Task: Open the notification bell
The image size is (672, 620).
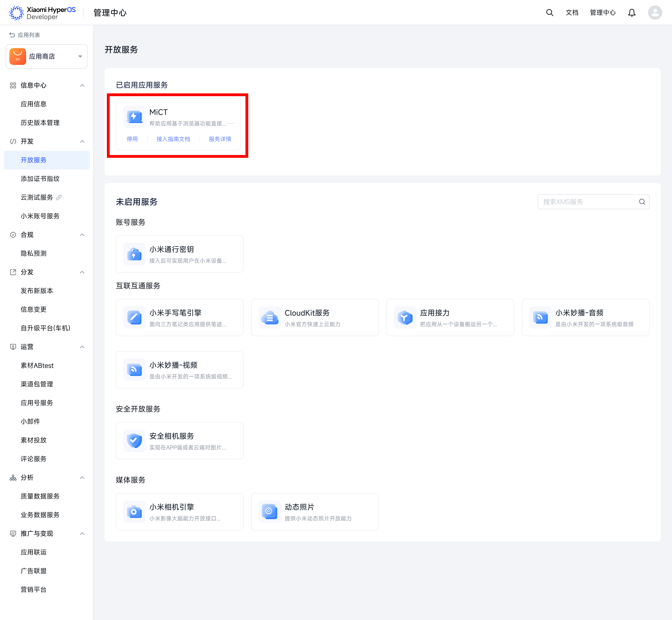Action: pyautogui.click(x=632, y=13)
